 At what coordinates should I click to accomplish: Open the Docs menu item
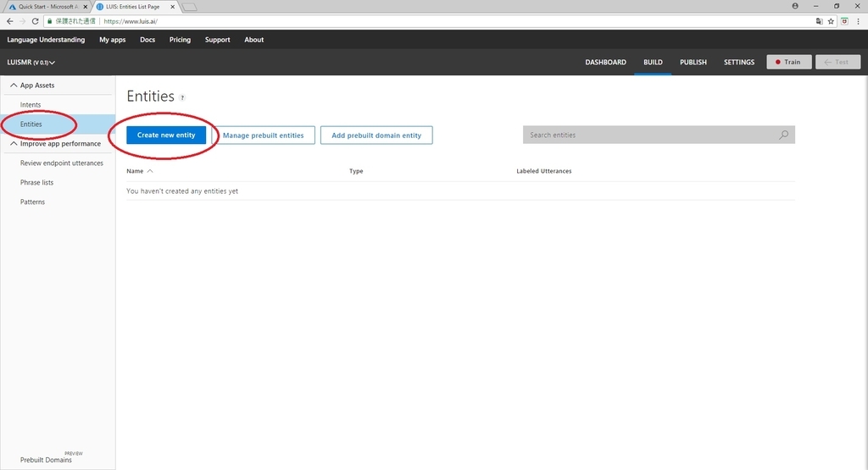[x=147, y=40]
